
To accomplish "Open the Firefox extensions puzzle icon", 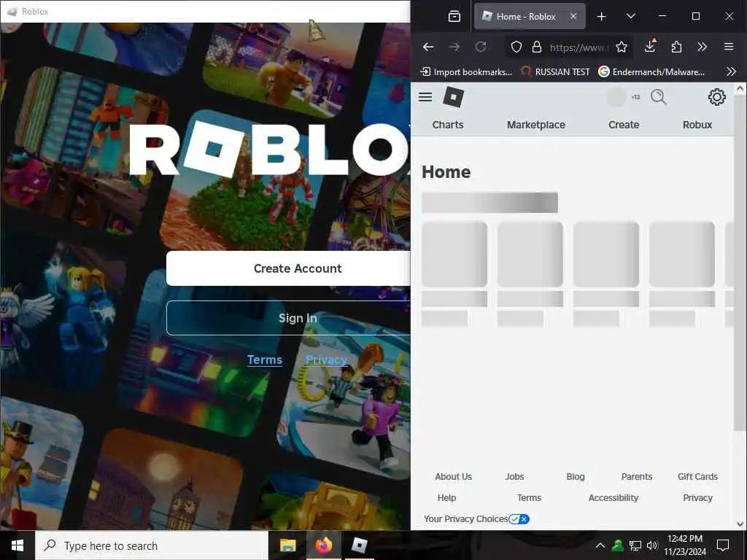I will [676, 47].
